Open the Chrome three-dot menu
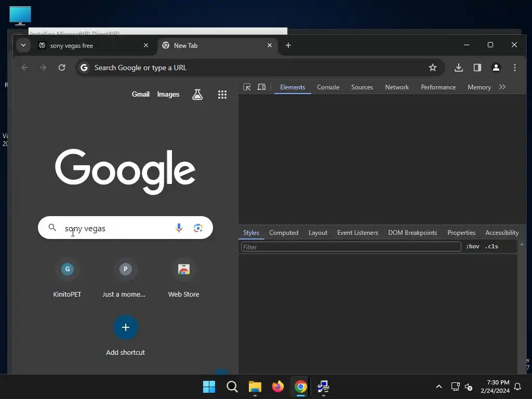This screenshot has height=399, width=532. [515, 68]
